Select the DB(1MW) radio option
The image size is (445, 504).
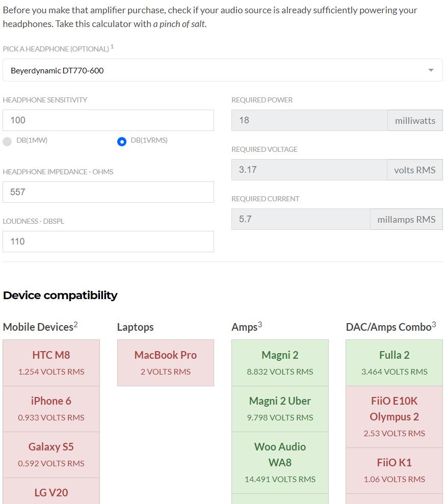(x=7, y=141)
